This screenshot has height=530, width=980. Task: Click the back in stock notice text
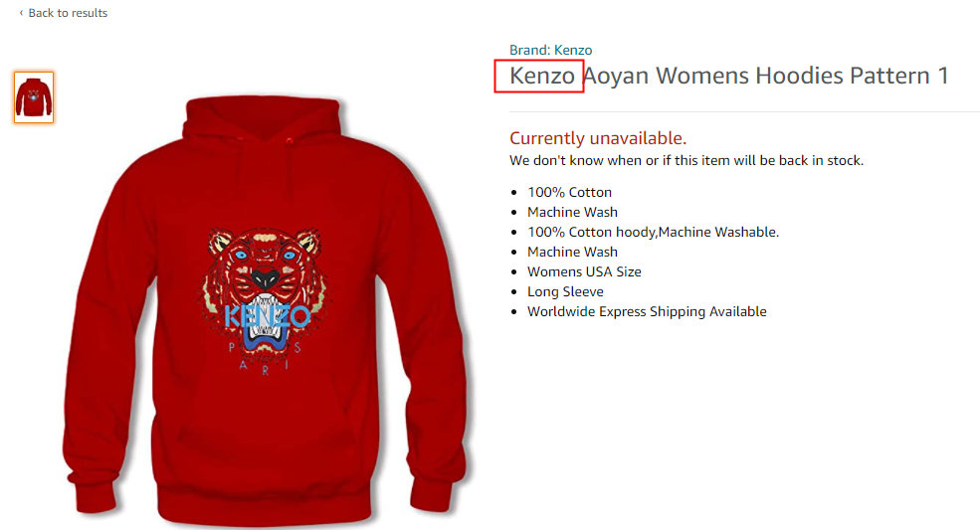tap(686, 161)
